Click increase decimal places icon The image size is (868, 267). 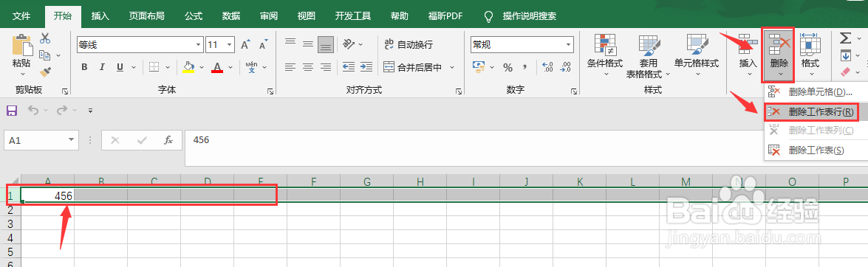pos(547,67)
